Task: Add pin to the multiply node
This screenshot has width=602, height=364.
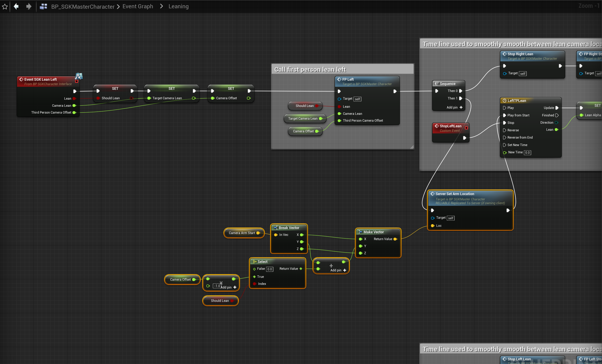Action: tap(235, 287)
